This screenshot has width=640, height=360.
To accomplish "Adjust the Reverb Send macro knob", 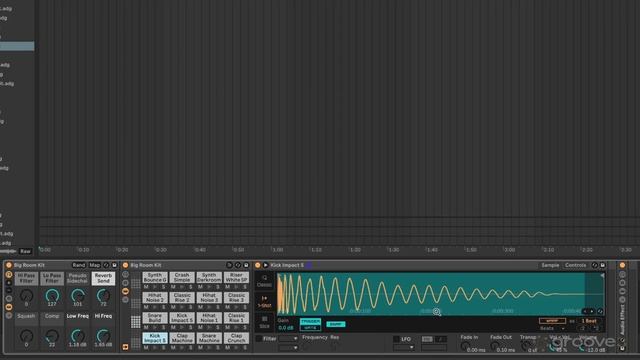I will [x=103, y=295].
